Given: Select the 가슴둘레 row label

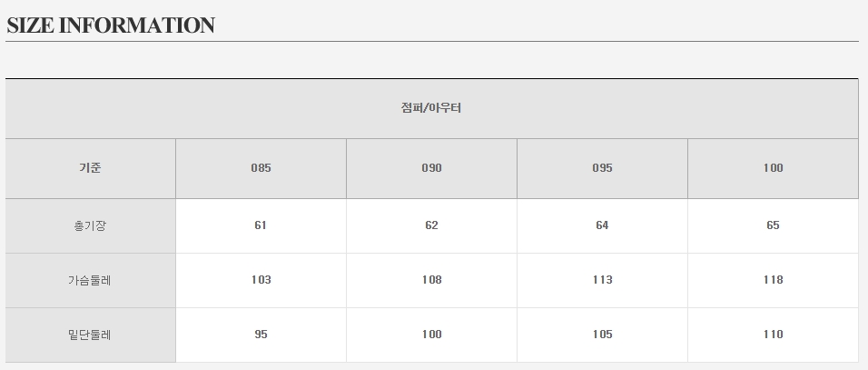Looking at the screenshot, I should [90, 280].
